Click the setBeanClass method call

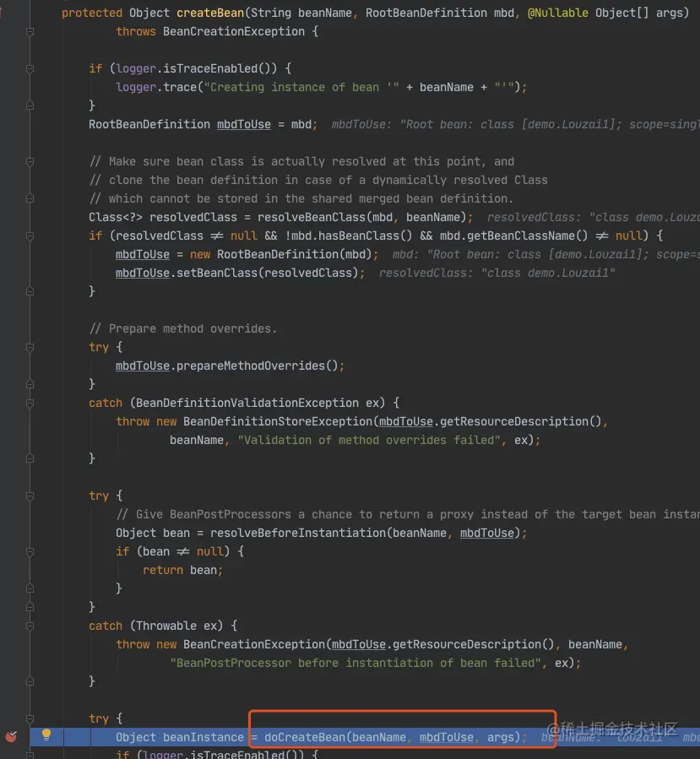tap(217, 273)
